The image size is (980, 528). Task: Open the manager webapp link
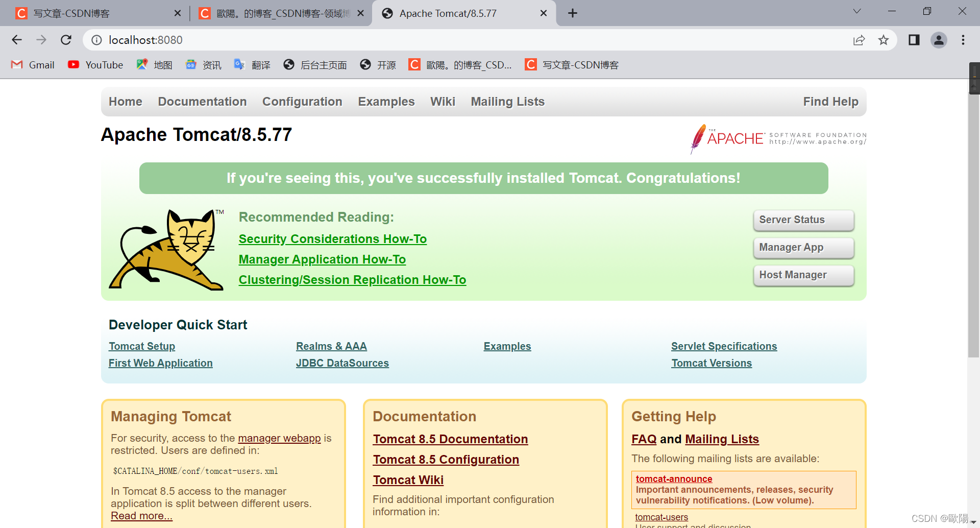pyautogui.click(x=279, y=438)
